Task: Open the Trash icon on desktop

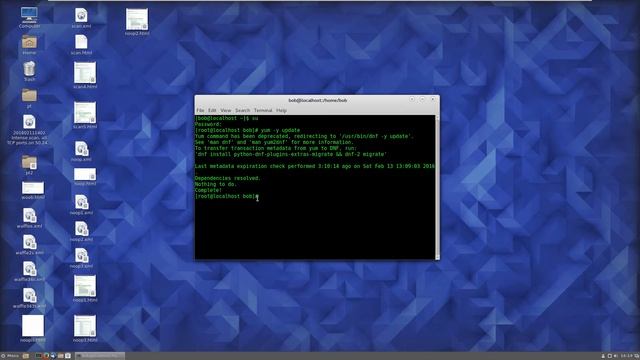Action: click(29, 69)
